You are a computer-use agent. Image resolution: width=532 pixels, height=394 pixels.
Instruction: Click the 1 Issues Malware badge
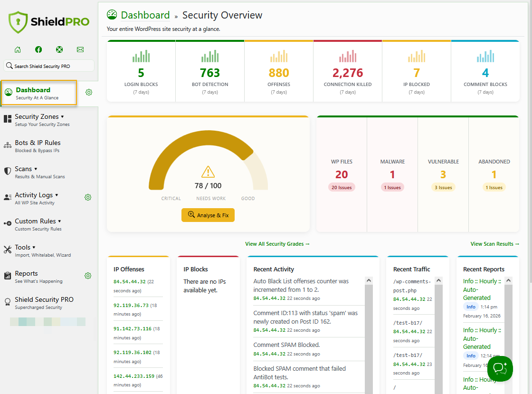tap(392, 187)
